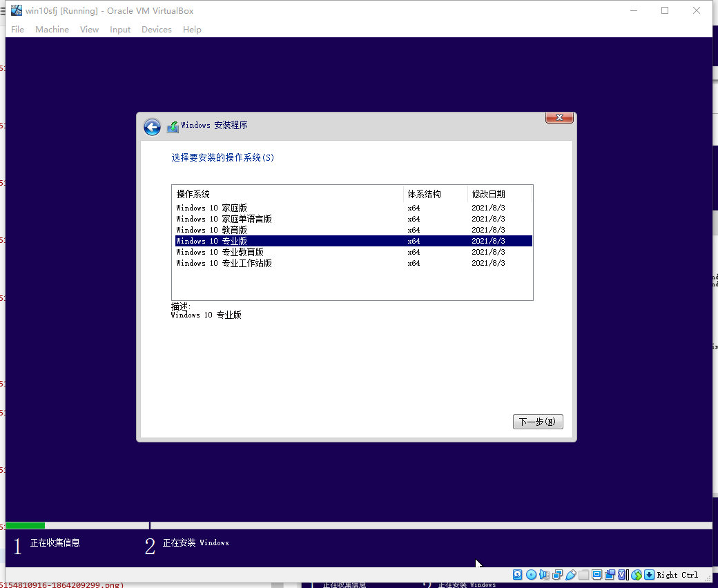718x588 pixels.
Task: Open the Input menu
Action: tap(120, 29)
